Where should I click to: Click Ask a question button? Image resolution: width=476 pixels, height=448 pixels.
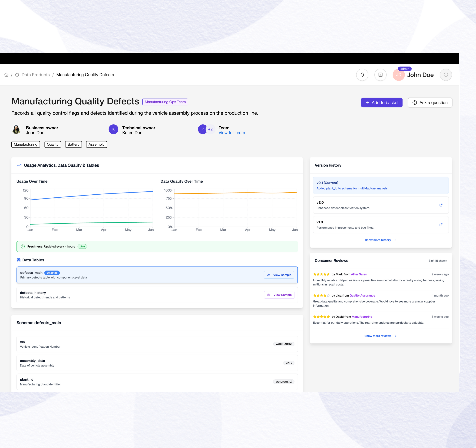[430, 103]
